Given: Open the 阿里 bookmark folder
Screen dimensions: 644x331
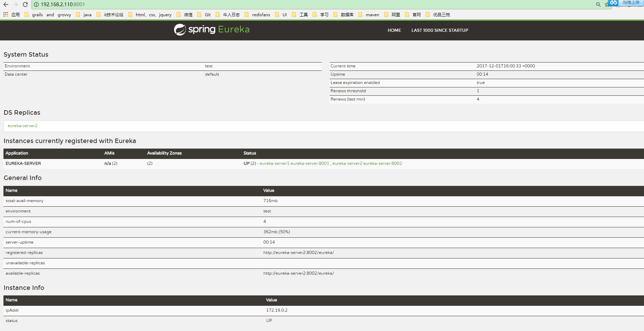Looking at the screenshot, I should pyautogui.click(x=392, y=15).
